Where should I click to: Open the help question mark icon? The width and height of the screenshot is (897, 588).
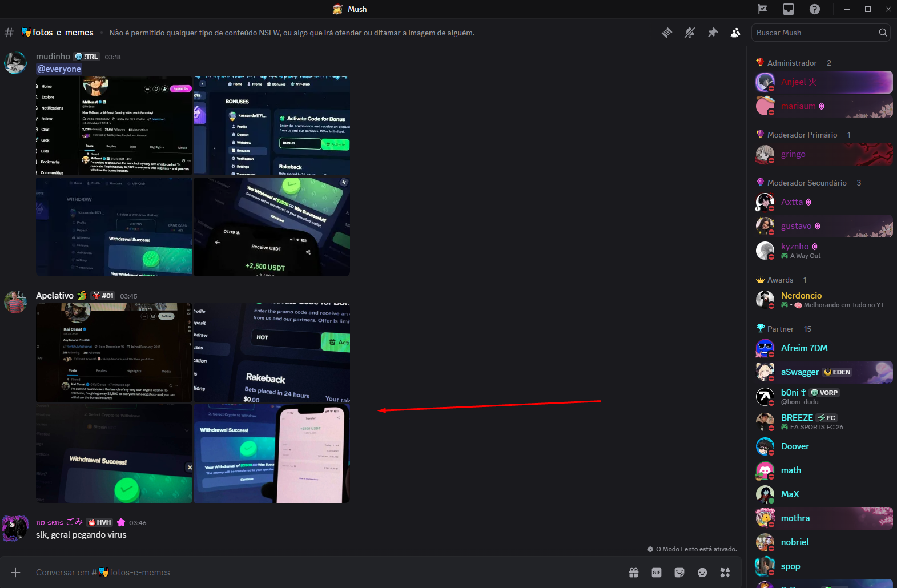point(815,9)
